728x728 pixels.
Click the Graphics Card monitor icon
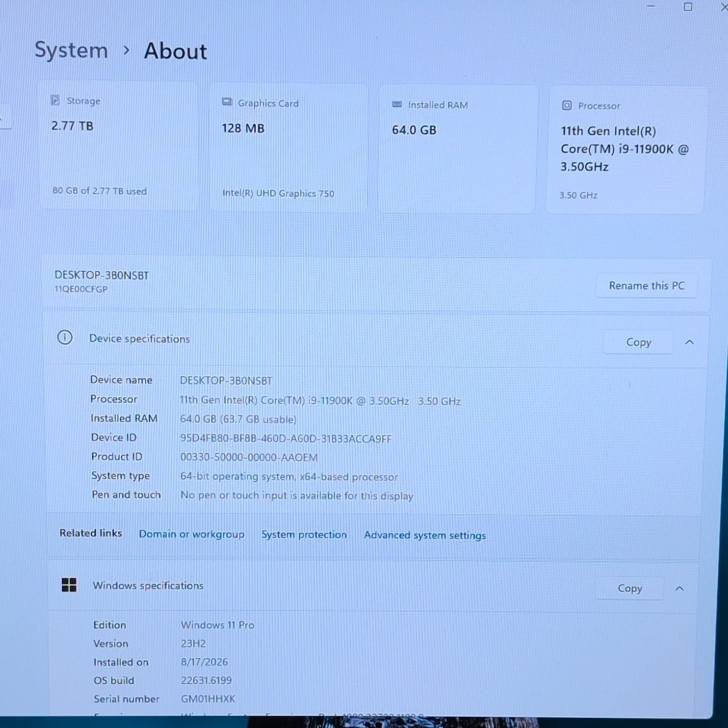[x=227, y=102]
